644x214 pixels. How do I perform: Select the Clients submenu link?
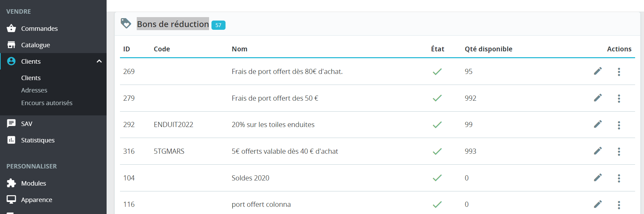(x=31, y=78)
